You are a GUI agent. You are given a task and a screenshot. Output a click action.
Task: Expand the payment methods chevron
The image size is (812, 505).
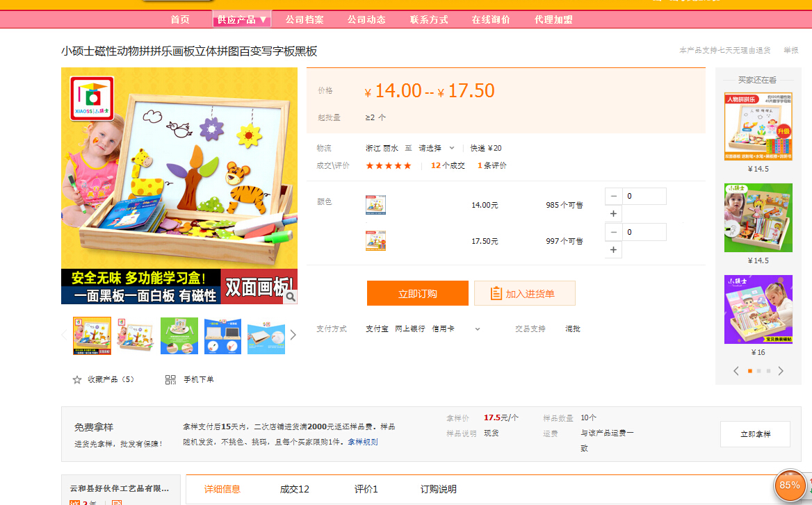[x=478, y=329]
